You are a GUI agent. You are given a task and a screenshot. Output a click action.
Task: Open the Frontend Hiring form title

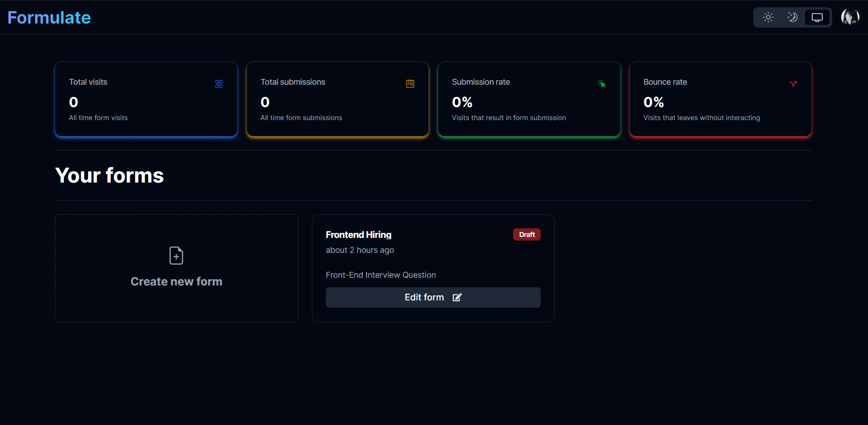[x=358, y=235]
